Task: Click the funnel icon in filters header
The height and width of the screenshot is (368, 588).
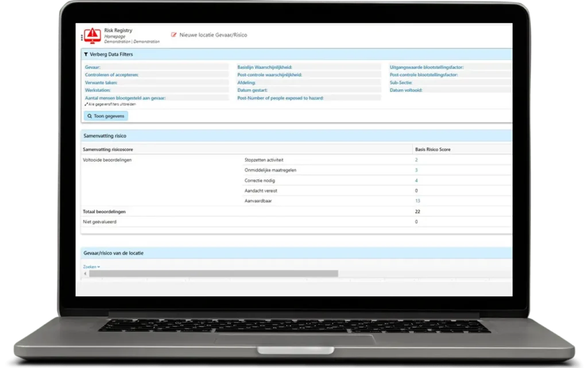Action: (x=86, y=54)
